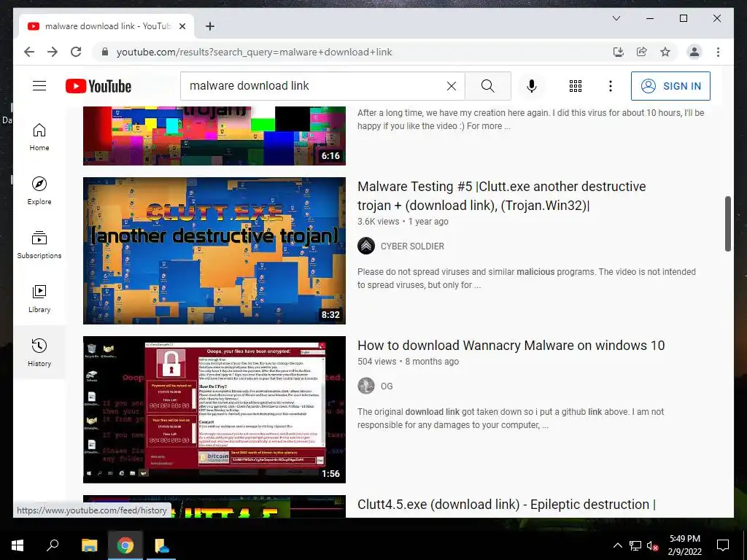Click the padlock site info icon
Image resolution: width=747 pixels, height=560 pixels.
click(x=105, y=52)
